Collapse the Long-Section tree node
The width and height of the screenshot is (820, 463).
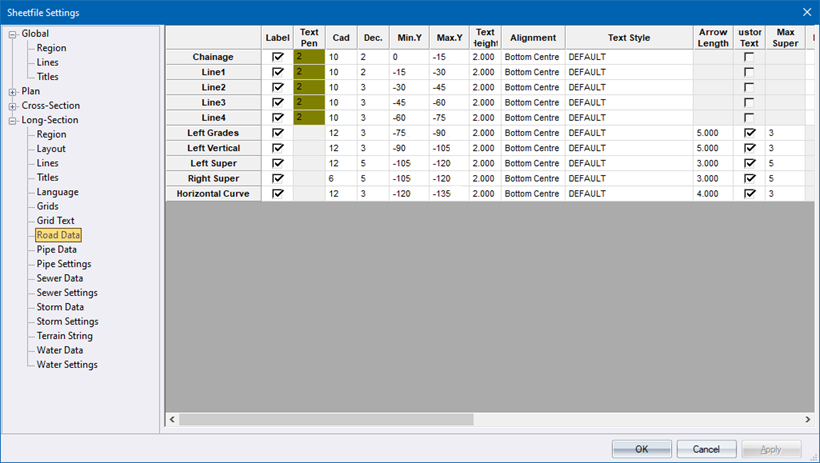click(x=13, y=121)
